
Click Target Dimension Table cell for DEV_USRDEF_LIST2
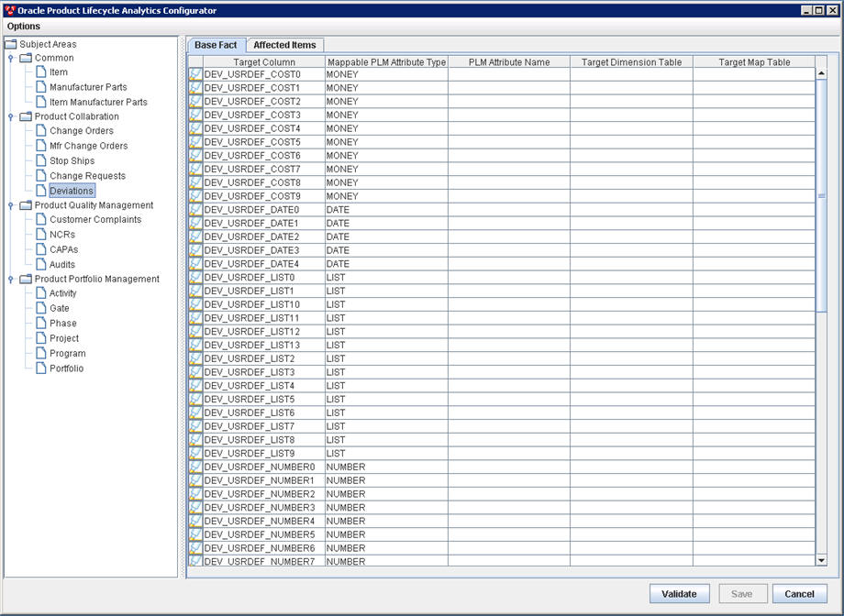click(x=631, y=358)
